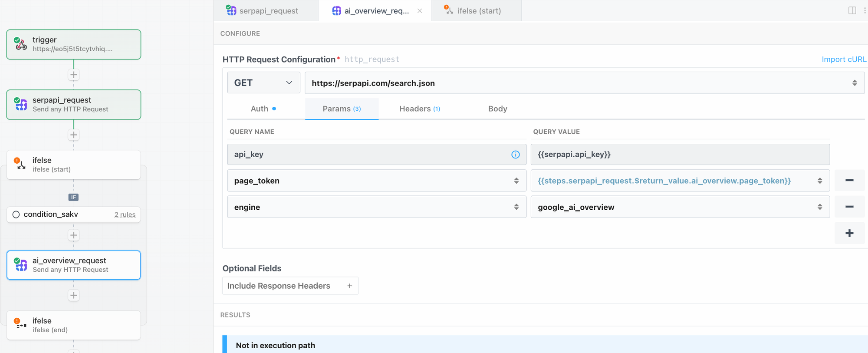Open the GET method dropdown
The height and width of the screenshot is (353, 868).
(263, 83)
